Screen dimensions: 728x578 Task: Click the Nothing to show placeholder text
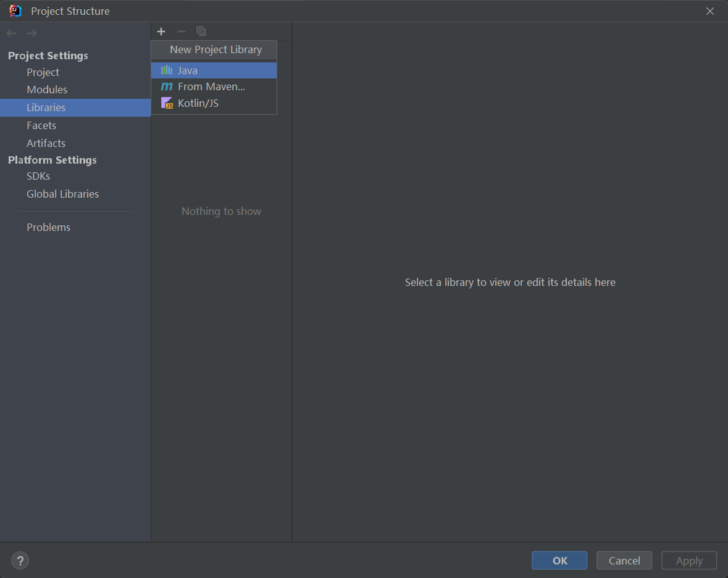click(222, 211)
